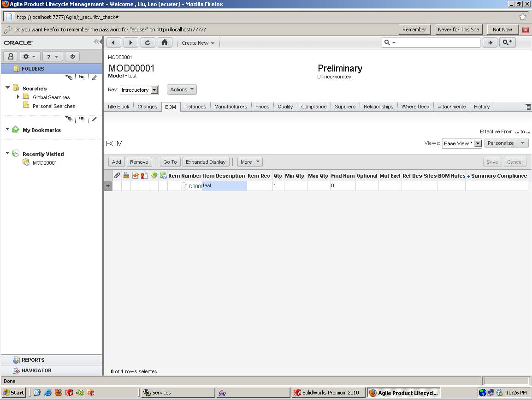Click the Expanded Display button
The width and height of the screenshot is (532, 400).
(206, 162)
